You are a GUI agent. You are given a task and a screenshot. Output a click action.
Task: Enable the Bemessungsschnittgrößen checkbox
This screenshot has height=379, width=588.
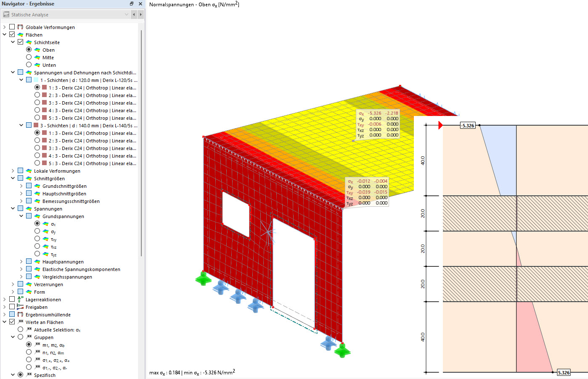29,201
